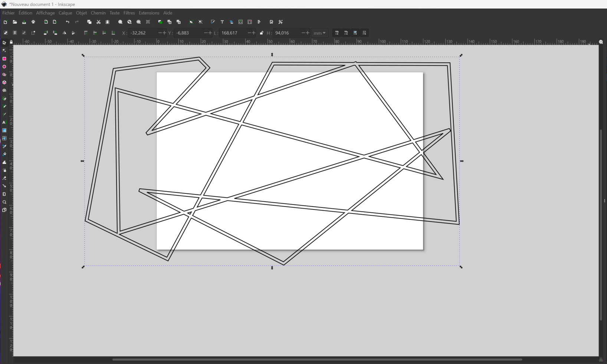This screenshot has width=607, height=364.
Task: Select the Connector tool
Action: [x=4, y=186]
